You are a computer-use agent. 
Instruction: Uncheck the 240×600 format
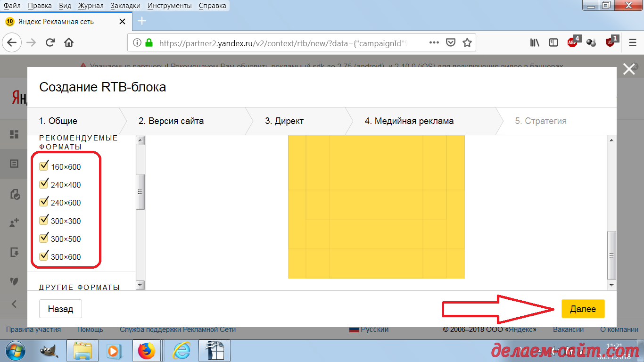point(44,202)
